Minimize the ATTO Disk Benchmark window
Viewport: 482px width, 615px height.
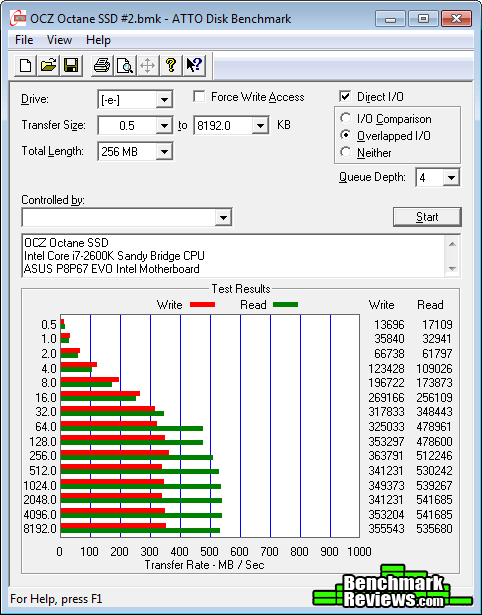pos(390,18)
